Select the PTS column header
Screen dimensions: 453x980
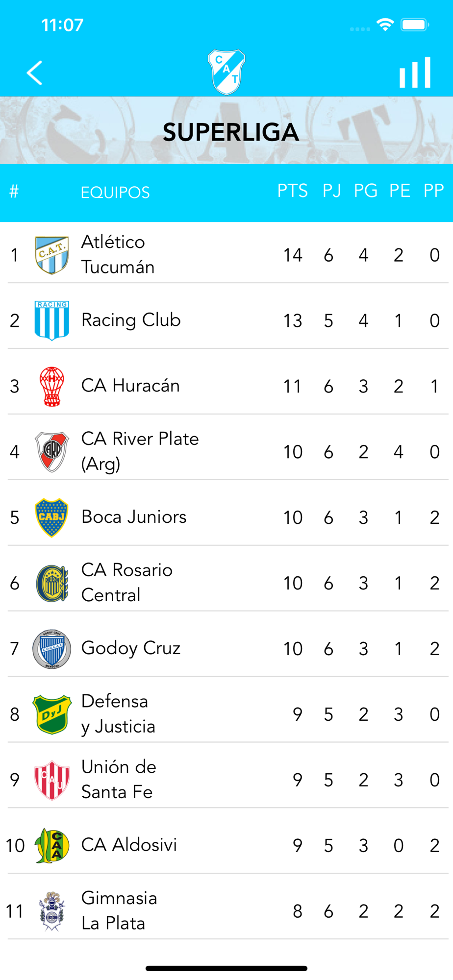tap(293, 191)
